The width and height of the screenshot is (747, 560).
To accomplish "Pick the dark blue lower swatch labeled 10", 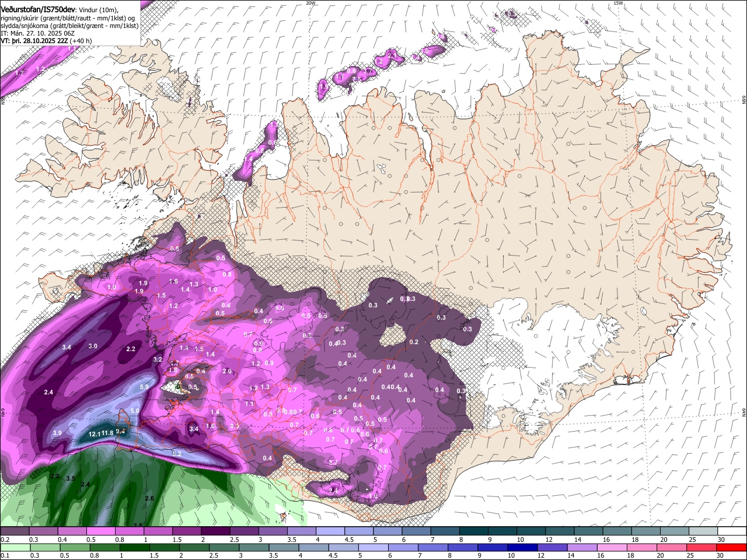I will pos(522,547).
